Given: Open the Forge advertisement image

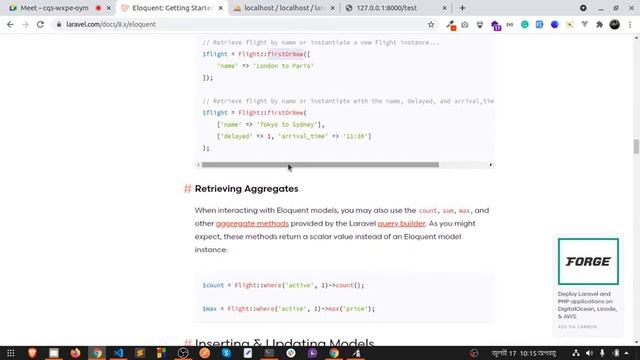Looking at the screenshot, I should [x=588, y=261].
